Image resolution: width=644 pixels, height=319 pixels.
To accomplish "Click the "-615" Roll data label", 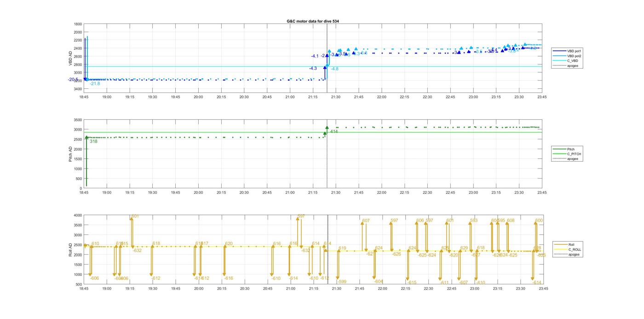I will click(x=412, y=283).
